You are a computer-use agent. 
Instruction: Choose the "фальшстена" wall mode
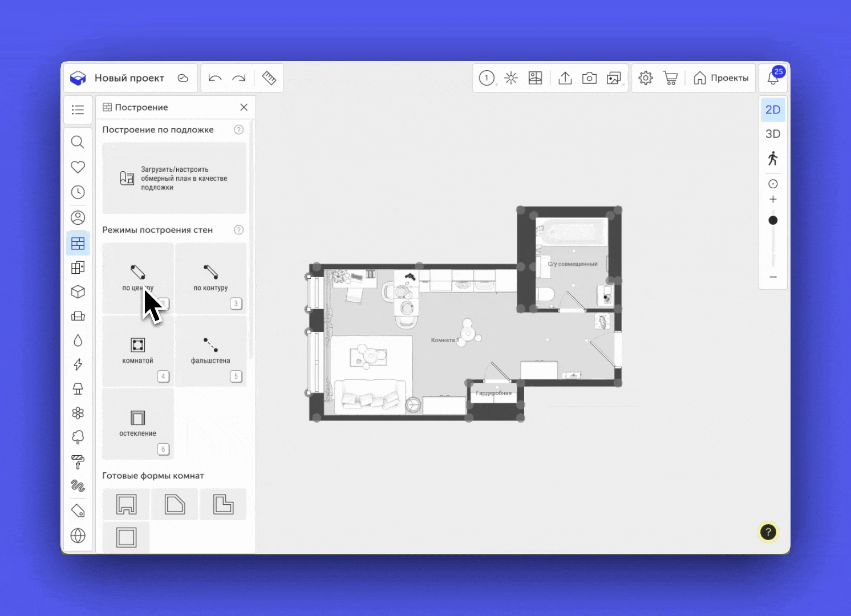pyautogui.click(x=210, y=351)
